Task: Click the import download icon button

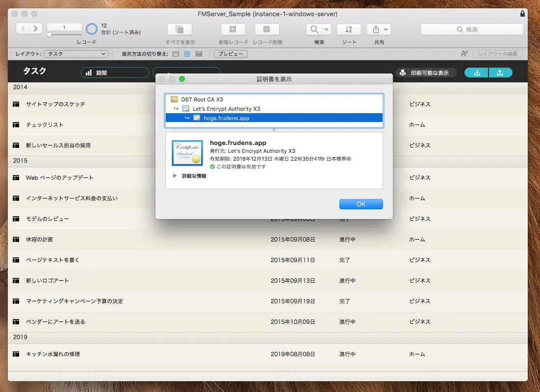Action: pyautogui.click(x=477, y=73)
